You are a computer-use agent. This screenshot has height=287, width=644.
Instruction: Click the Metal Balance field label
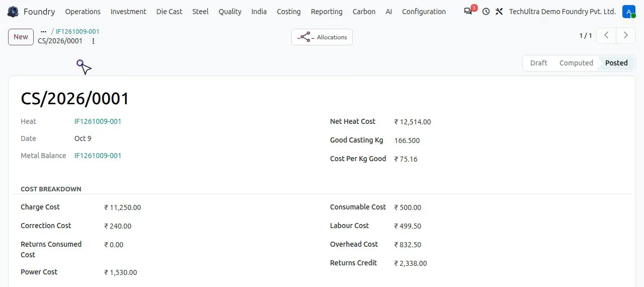coord(43,156)
